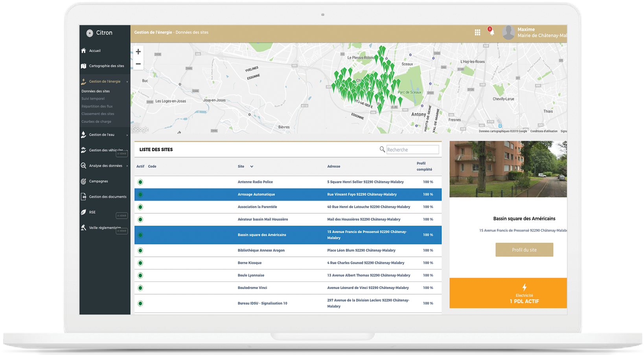Toggle active status for Antenne Radio Police
The image size is (644, 355).
click(140, 182)
